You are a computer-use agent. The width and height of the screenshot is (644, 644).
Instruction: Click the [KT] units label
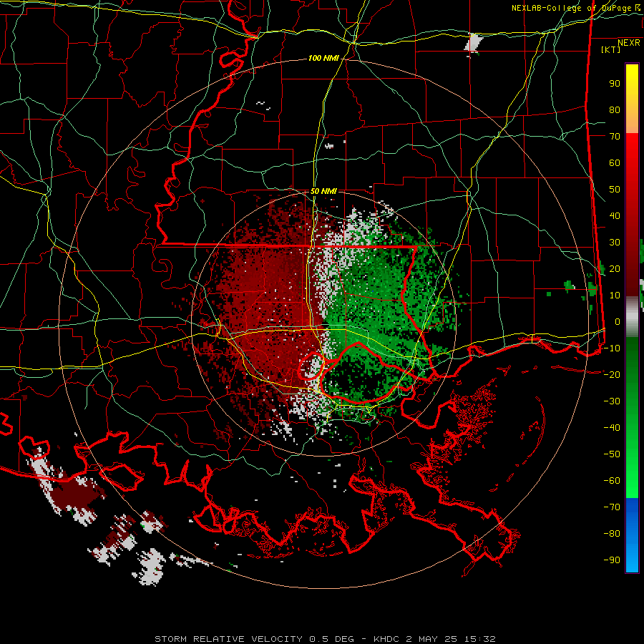click(611, 49)
